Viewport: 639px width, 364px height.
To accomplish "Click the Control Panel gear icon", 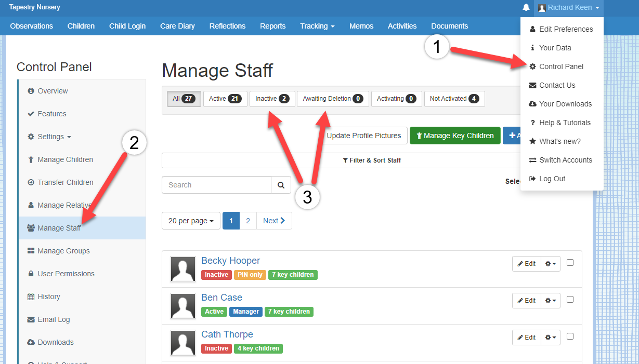I will (x=532, y=66).
